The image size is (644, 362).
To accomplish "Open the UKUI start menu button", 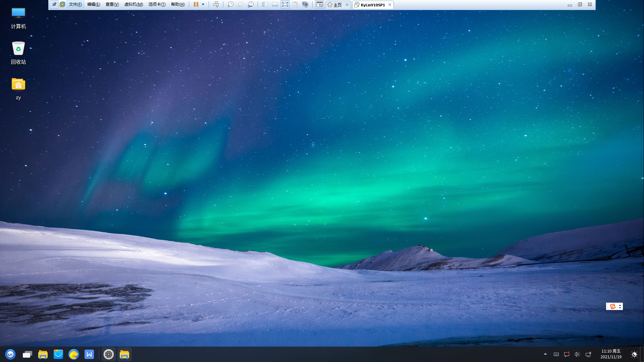I will pos(10,354).
